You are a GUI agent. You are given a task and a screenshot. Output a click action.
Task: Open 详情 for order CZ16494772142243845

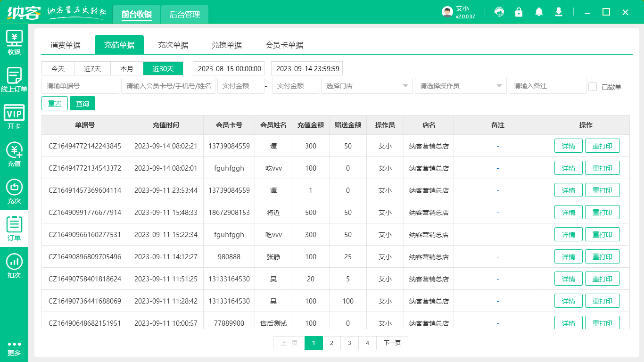(x=568, y=146)
